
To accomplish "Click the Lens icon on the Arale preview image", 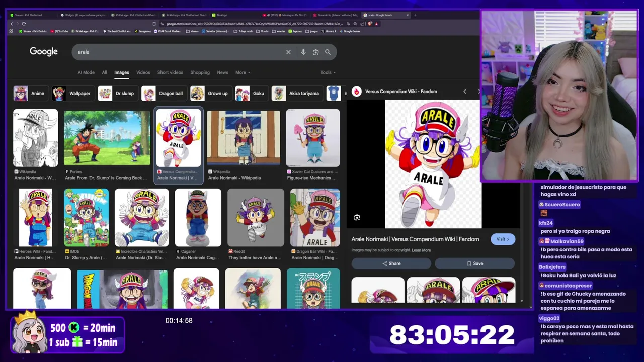I will point(357,217).
